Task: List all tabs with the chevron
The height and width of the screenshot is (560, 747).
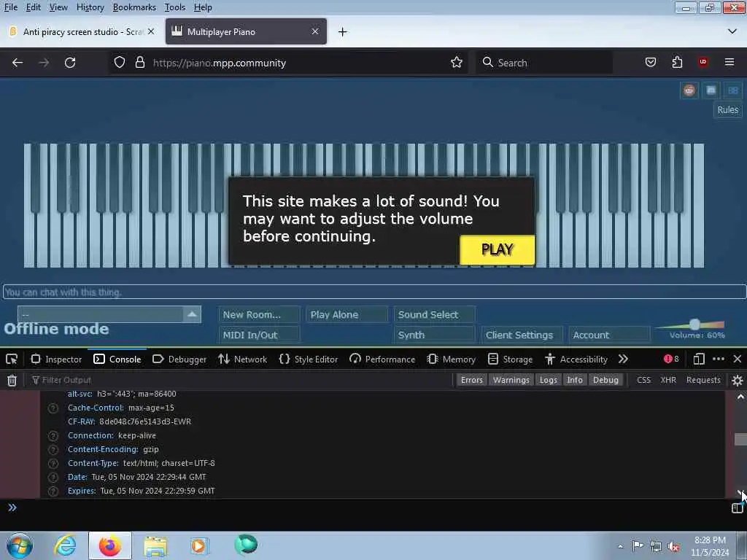Action: [x=732, y=31]
